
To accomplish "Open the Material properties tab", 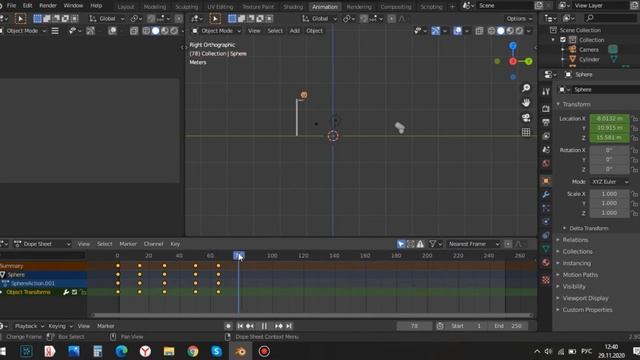I will coord(546,262).
